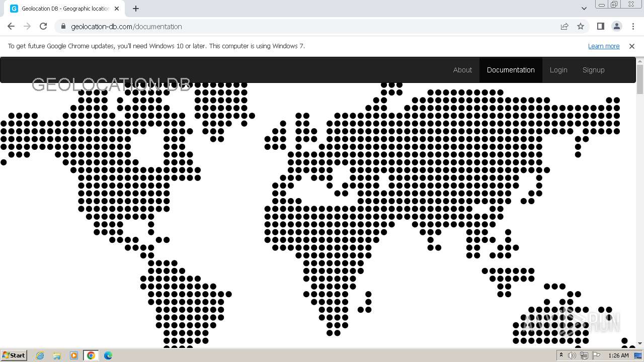Image resolution: width=644 pixels, height=362 pixels.
Task: Open the About page
Action: (462, 70)
